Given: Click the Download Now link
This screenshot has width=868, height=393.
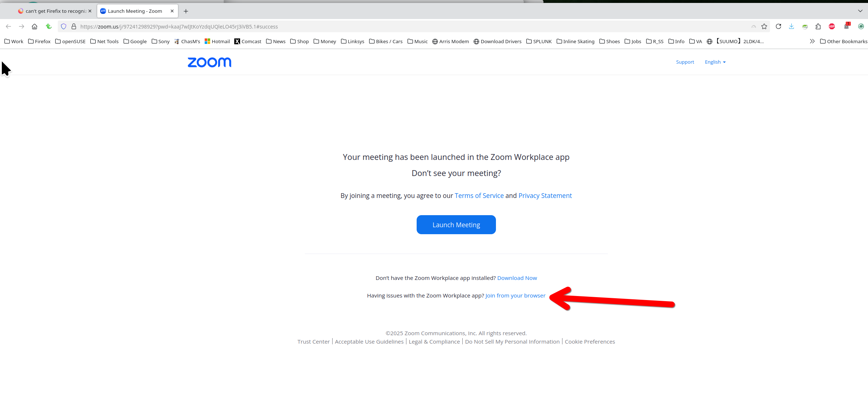Looking at the screenshot, I should pyautogui.click(x=517, y=278).
